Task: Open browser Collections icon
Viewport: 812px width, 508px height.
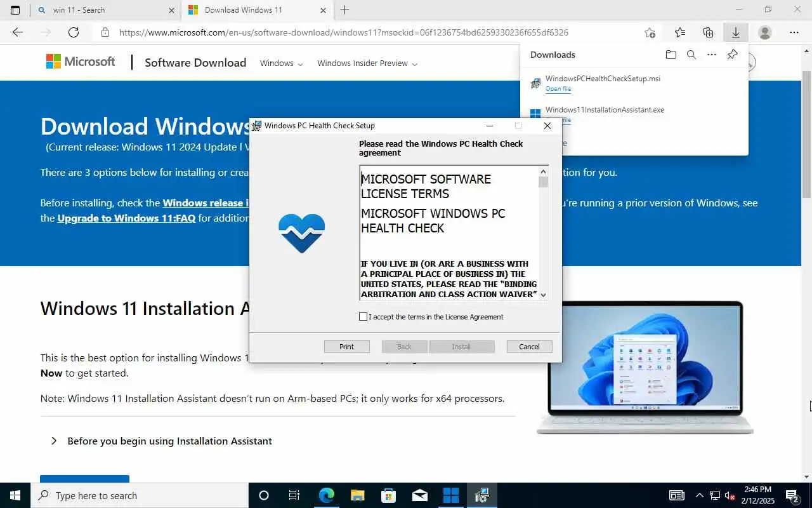Action: 708,32
